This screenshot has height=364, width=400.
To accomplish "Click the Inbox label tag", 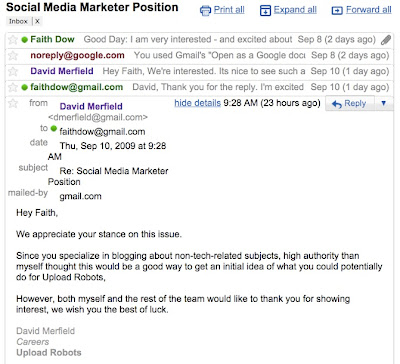I will pyautogui.click(x=18, y=21).
